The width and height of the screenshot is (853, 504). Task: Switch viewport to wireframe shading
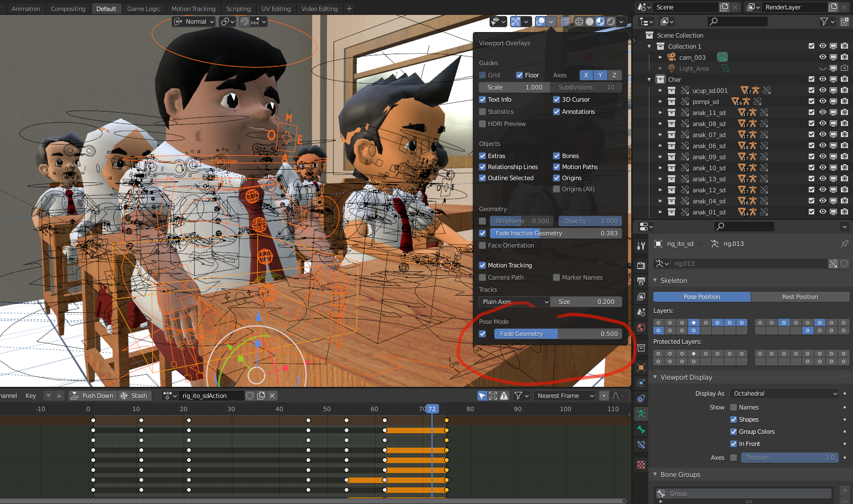[579, 22]
